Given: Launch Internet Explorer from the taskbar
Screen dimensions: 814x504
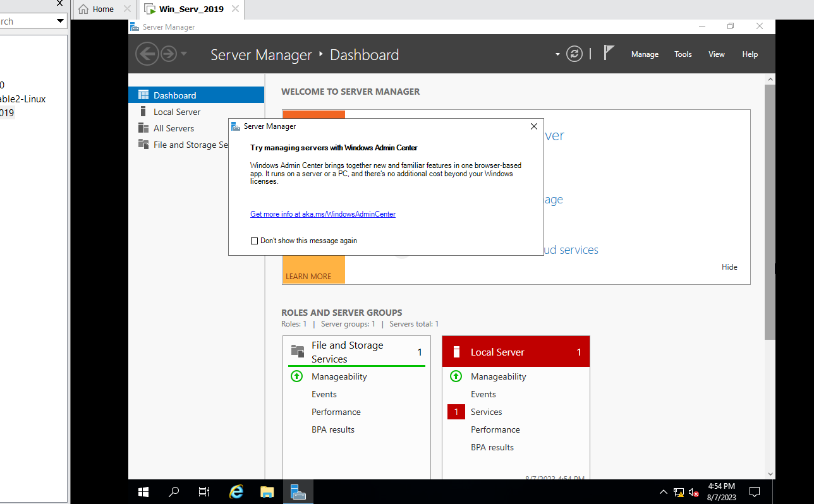Looking at the screenshot, I should click(x=236, y=492).
